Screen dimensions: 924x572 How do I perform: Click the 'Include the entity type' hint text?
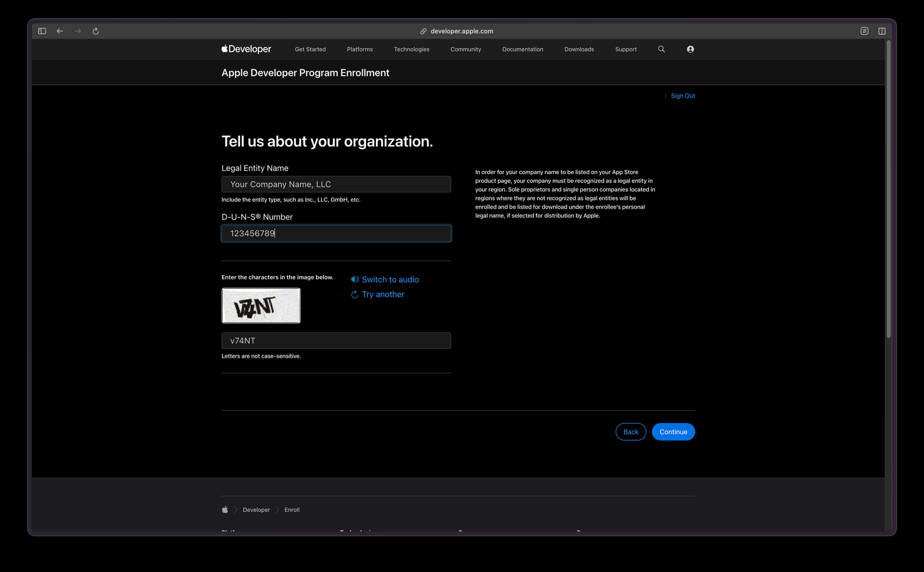(x=291, y=200)
